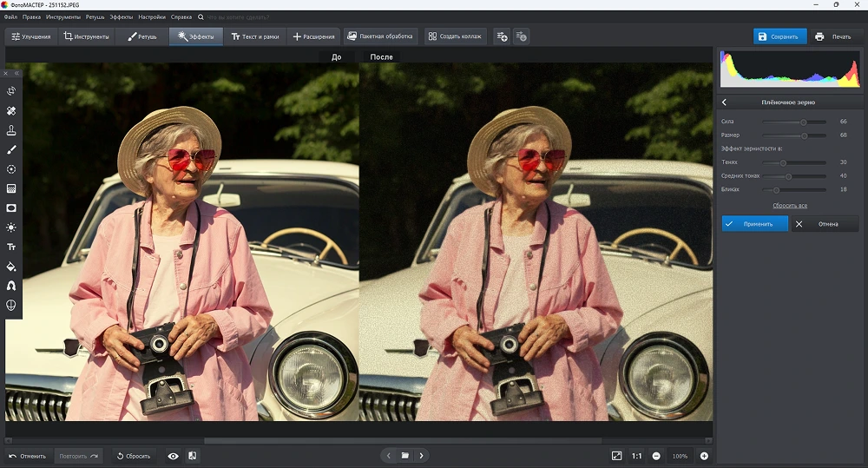The image size is (868, 468).
Task: Go to the previous photo arrow
Action: point(389,456)
